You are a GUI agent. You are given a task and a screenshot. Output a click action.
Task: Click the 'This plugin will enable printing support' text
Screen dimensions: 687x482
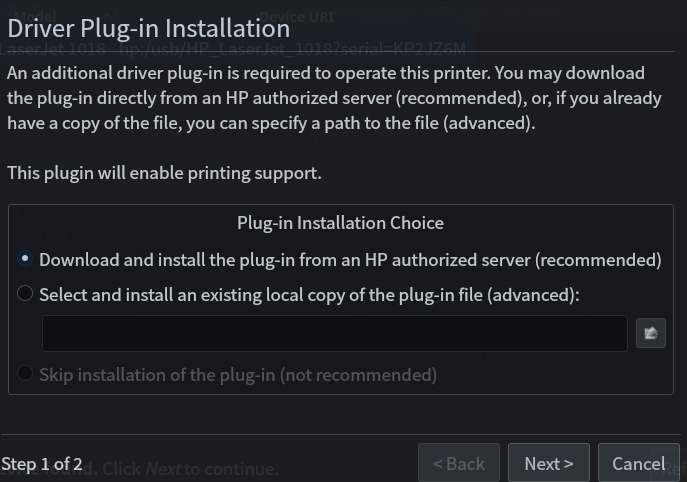coord(164,173)
